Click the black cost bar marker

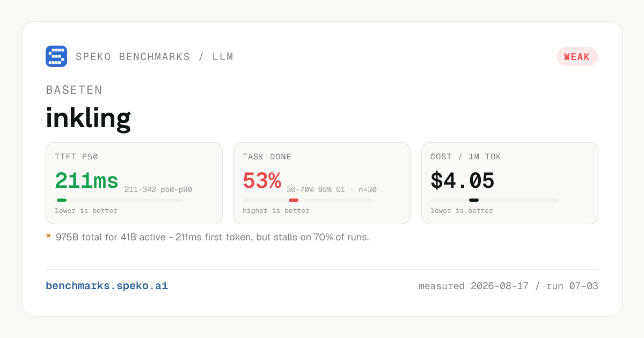pos(474,200)
